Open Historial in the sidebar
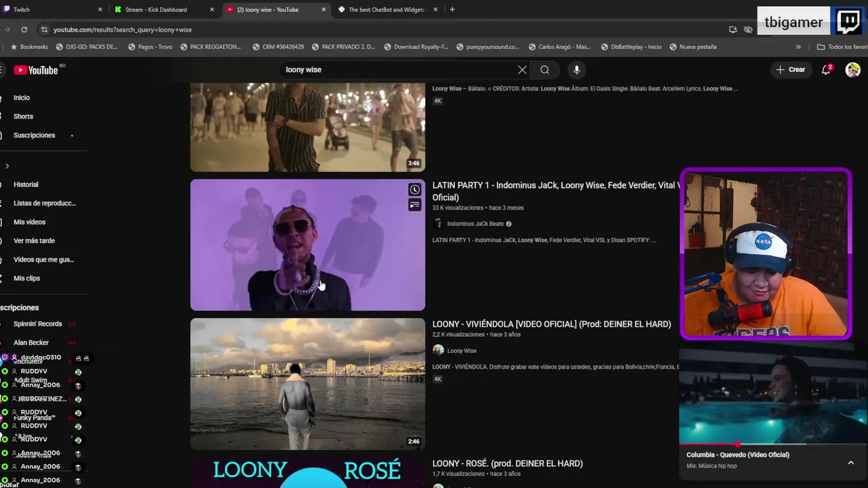 26,184
